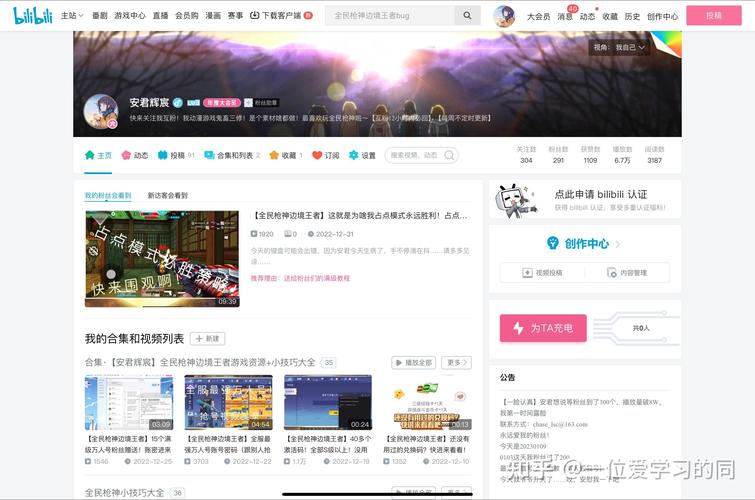Viewport: 755px width, 500px height.
Task: Click the TV mascot certification icon
Action: click(x=517, y=201)
